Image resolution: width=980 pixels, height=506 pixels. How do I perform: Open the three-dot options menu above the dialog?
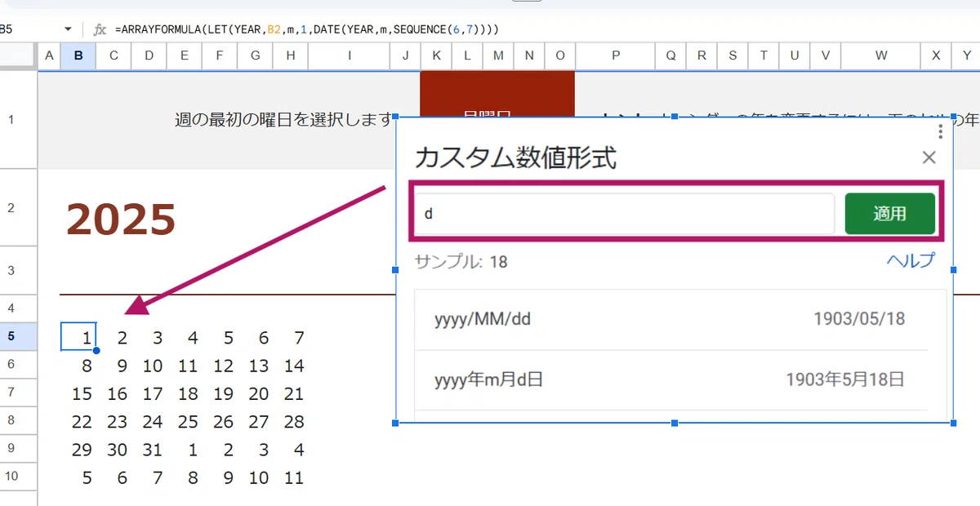click(x=941, y=131)
